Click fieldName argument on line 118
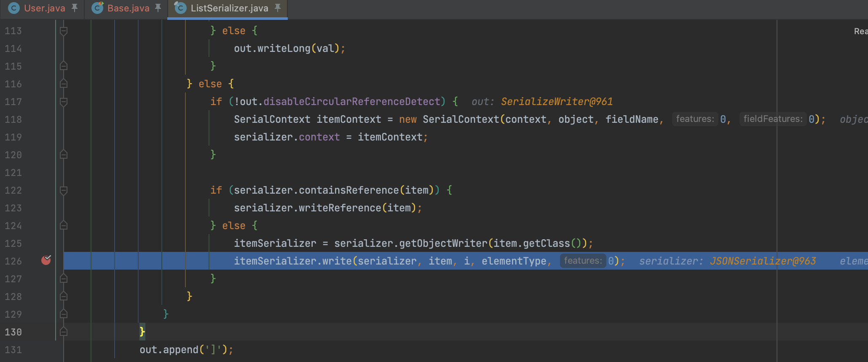The height and width of the screenshot is (362, 868). coord(632,119)
